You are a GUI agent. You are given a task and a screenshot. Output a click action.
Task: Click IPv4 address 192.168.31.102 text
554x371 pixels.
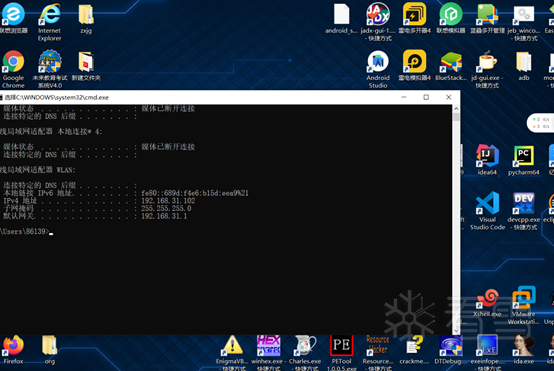coord(168,201)
